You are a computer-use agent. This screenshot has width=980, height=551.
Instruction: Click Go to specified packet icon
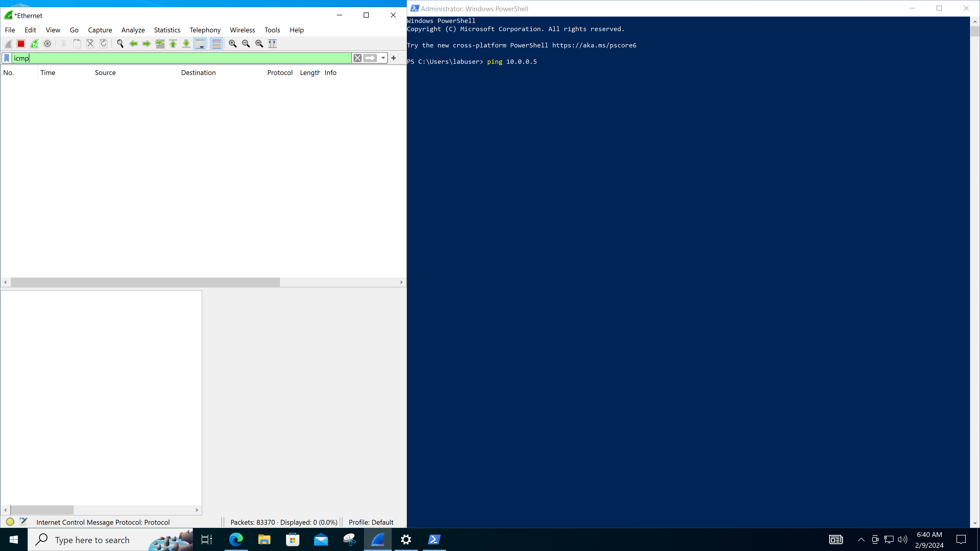coord(160,44)
